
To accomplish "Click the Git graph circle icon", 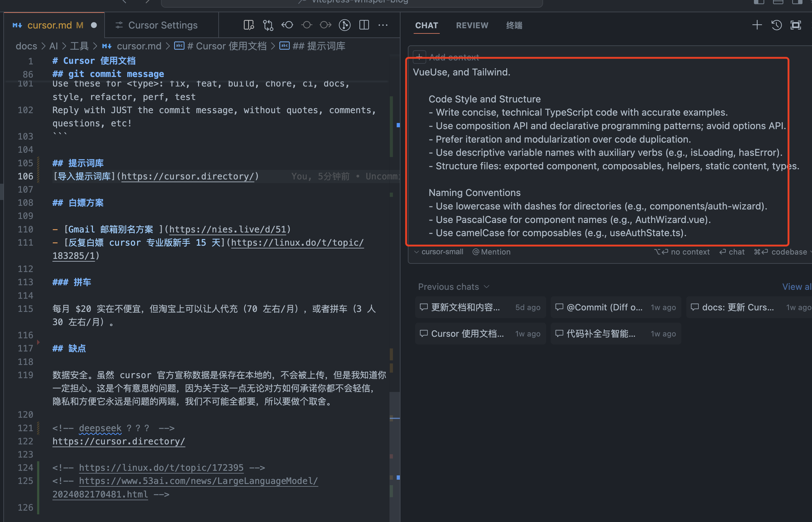I will tap(344, 25).
